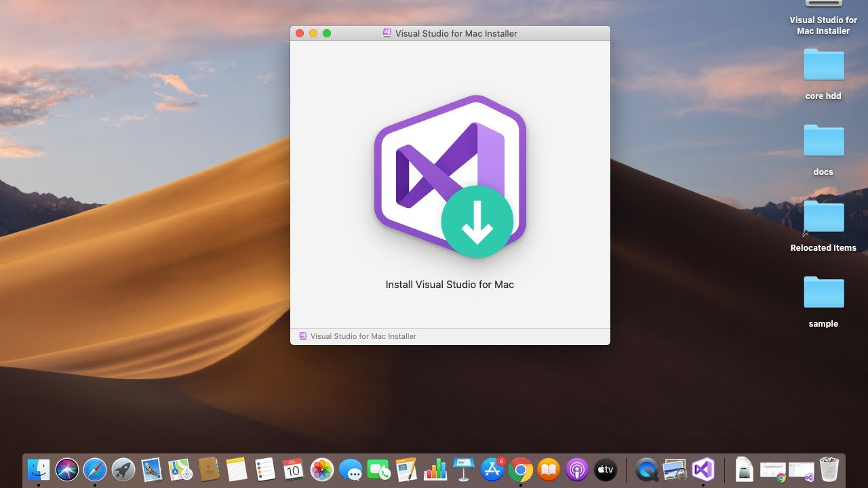Select the 'core hdd' desktop folder
The width and height of the screenshot is (868, 488).
pos(823,66)
